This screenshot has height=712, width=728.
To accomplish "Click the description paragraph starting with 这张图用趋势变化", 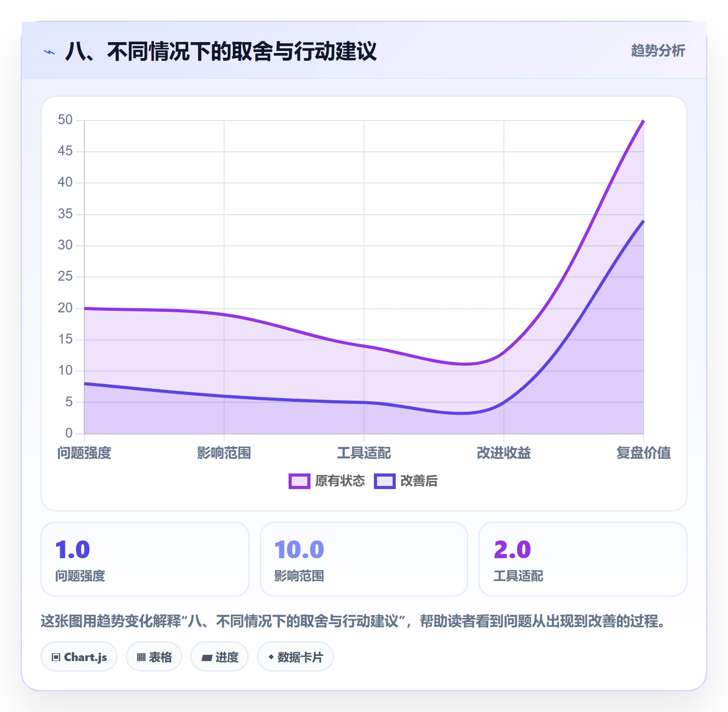I will coord(354,621).
